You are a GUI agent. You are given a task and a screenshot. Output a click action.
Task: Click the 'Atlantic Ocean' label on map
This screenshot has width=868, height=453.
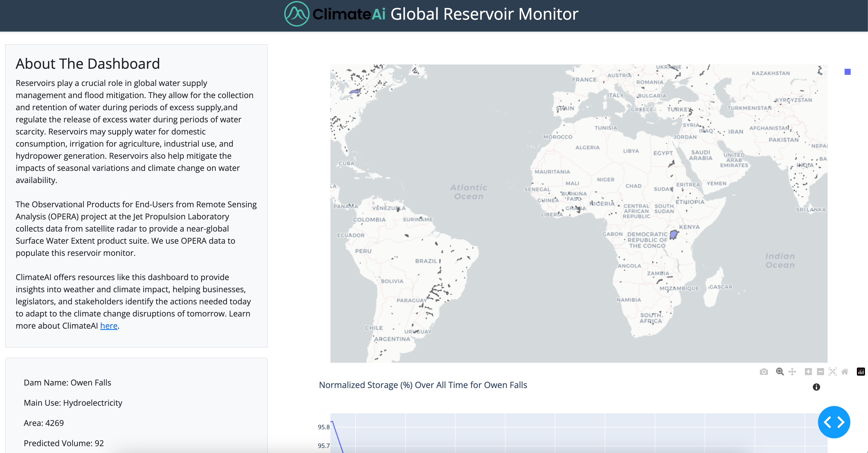pos(469,192)
